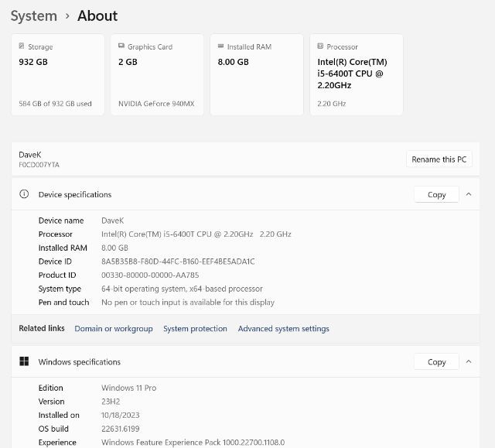
Task: Click the breadcrumb arrow between System and About
Action: tap(67, 16)
